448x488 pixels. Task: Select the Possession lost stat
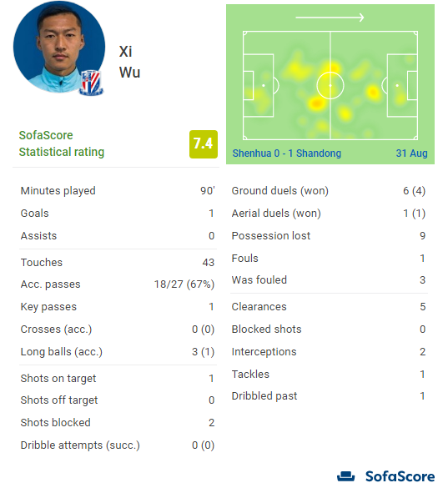click(x=329, y=236)
